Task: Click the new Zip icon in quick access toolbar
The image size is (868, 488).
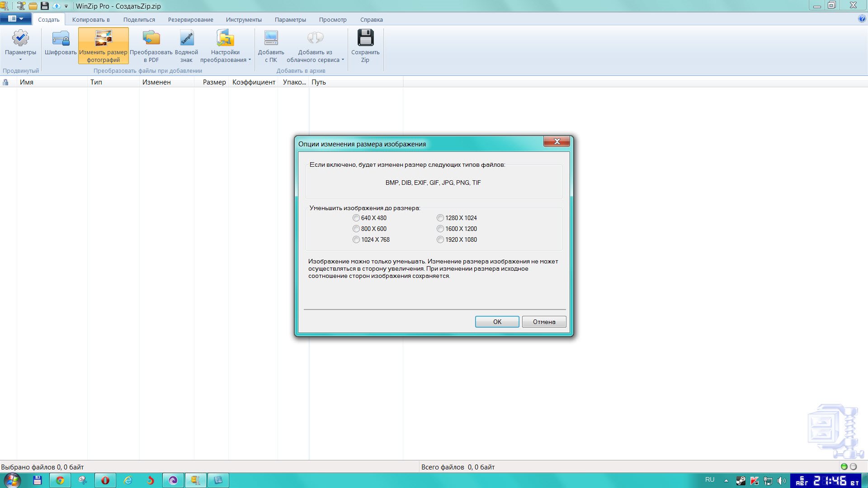Action: [21, 6]
